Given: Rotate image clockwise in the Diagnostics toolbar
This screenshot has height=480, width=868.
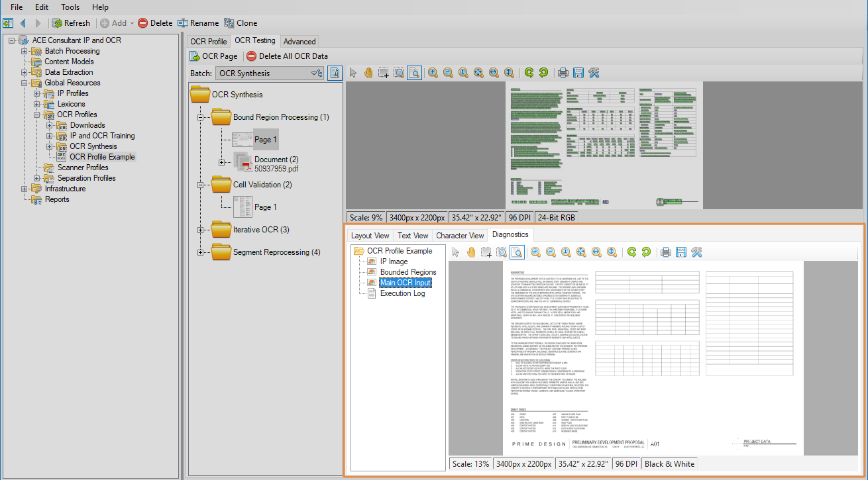Looking at the screenshot, I should coord(646,252).
